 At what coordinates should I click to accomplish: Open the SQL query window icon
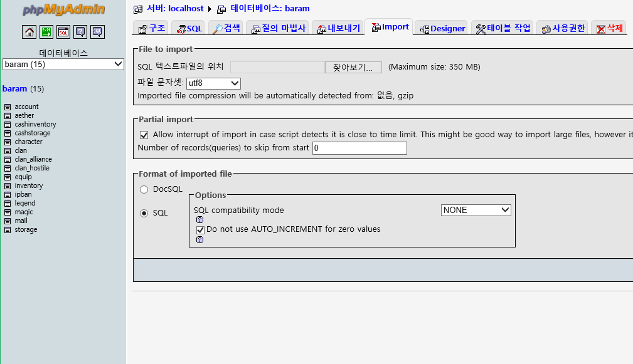click(63, 32)
